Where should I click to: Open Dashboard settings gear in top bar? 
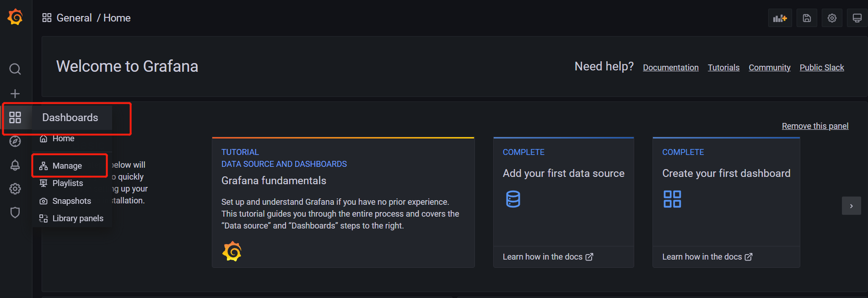pos(832,18)
